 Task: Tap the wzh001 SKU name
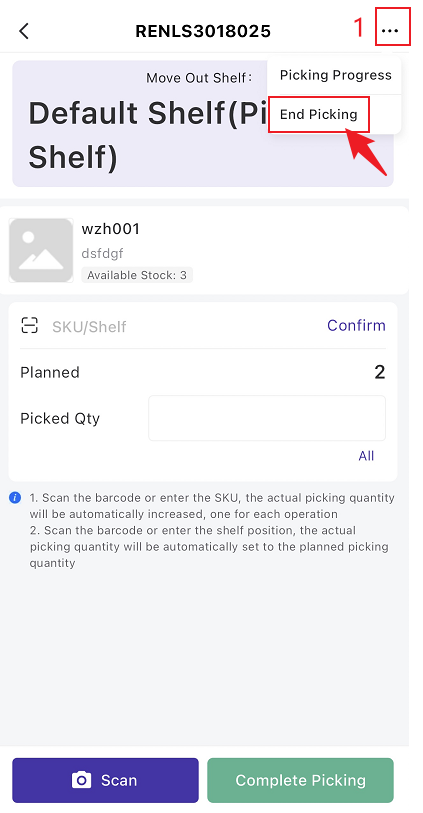tap(110, 229)
